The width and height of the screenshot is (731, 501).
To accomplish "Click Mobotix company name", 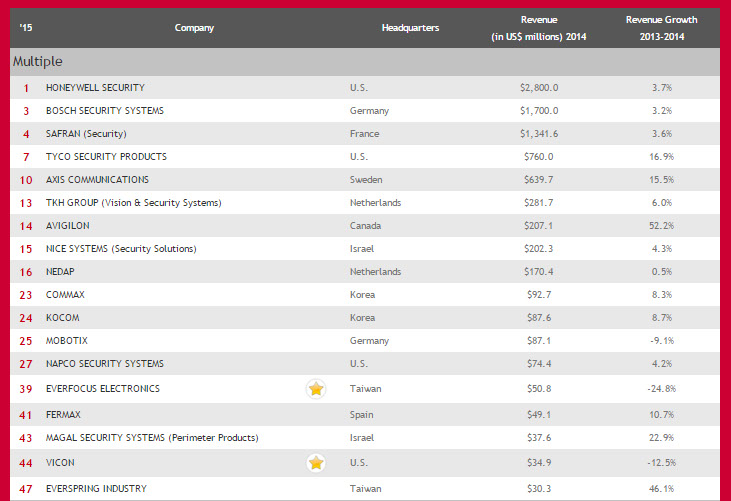I will (x=68, y=342).
